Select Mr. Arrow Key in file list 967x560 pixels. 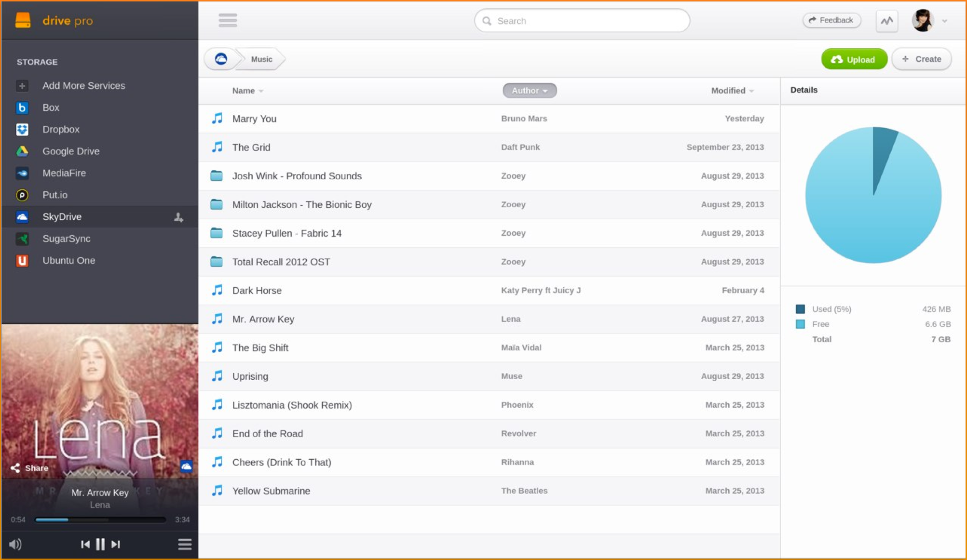coord(489,319)
